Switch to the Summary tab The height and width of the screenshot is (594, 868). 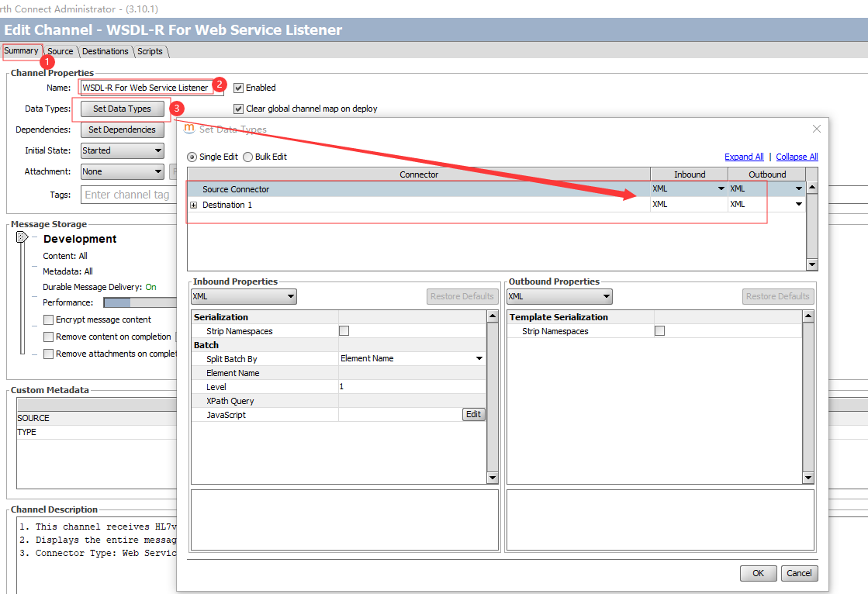pyautogui.click(x=22, y=51)
